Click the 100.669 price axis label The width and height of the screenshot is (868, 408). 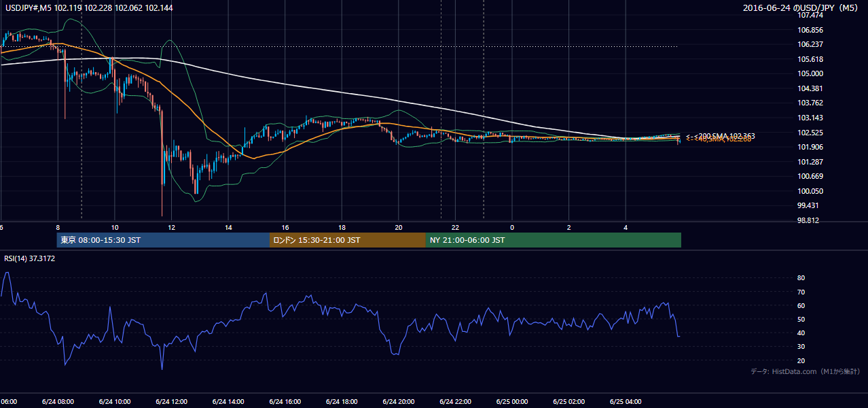(x=810, y=177)
